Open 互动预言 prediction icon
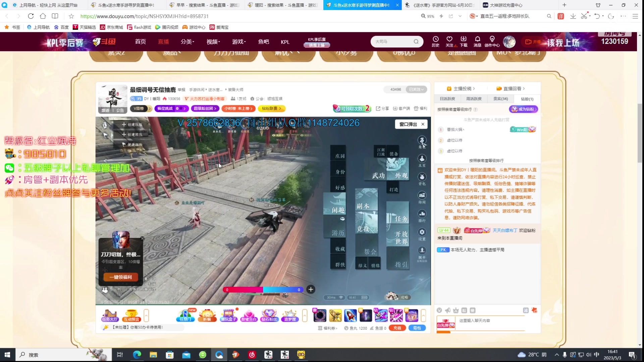The image size is (644, 362). tap(131, 315)
